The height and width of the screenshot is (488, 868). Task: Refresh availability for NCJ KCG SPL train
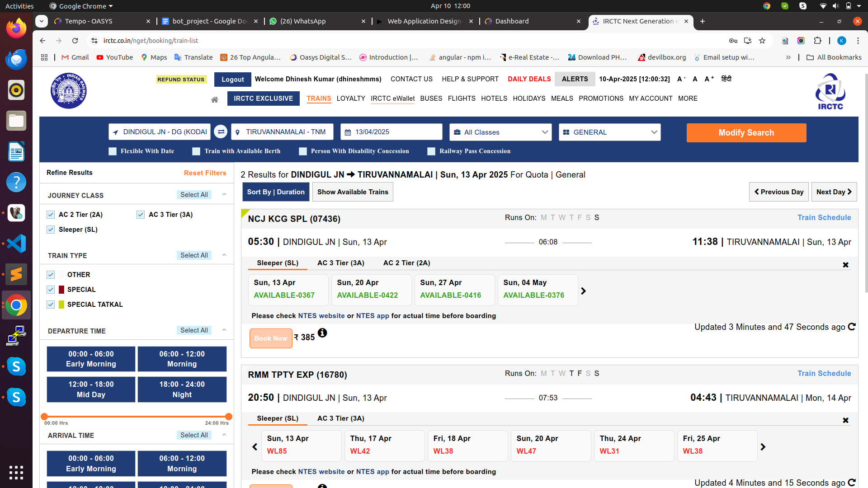852,327
